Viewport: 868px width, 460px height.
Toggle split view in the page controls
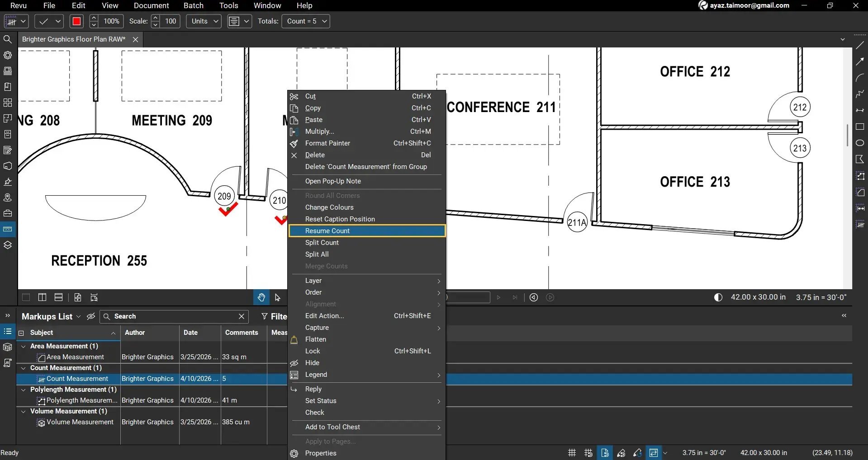tap(42, 297)
